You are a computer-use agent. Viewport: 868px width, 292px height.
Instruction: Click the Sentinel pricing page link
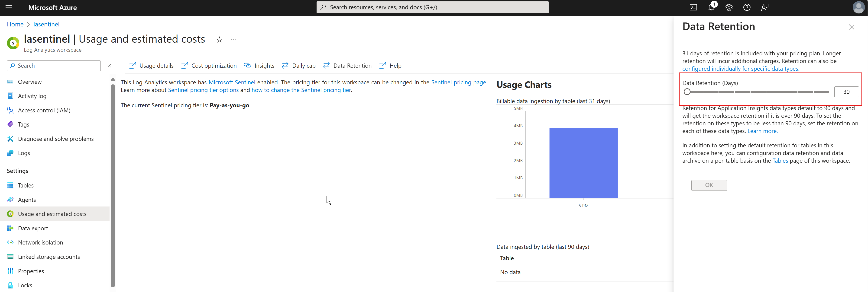pos(458,83)
